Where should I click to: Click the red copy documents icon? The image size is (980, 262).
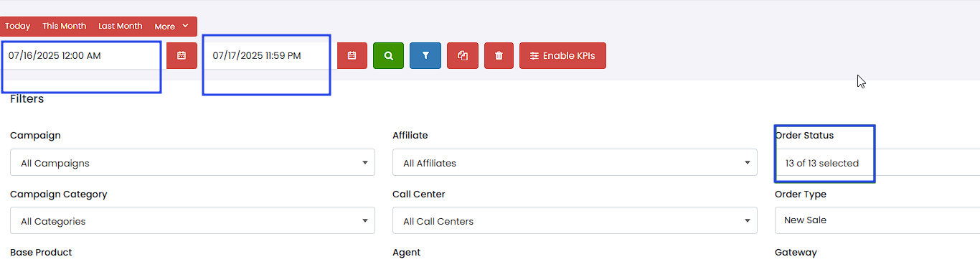pyautogui.click(x=463, y=55)
